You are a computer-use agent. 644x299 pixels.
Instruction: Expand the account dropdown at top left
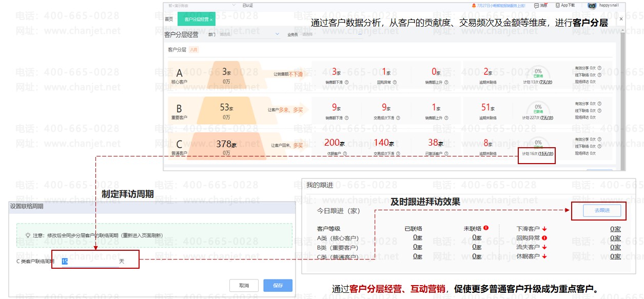coord(234,5)
